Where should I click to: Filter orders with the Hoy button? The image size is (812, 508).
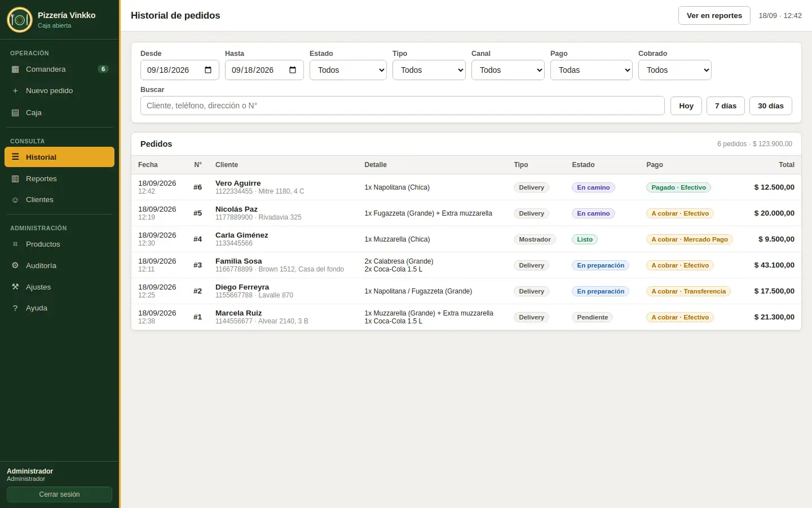(686, 106)
